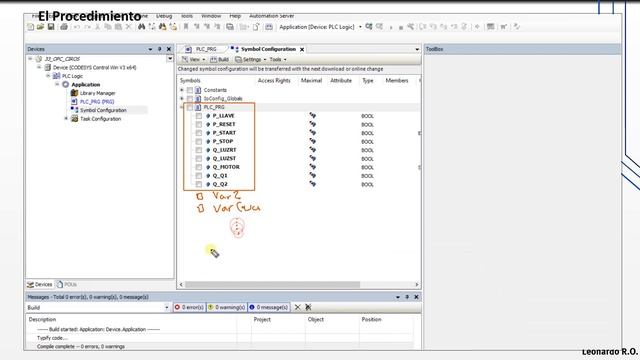
Task: Check the PLC_PRG parent checkbox
Action: point(190,107)
